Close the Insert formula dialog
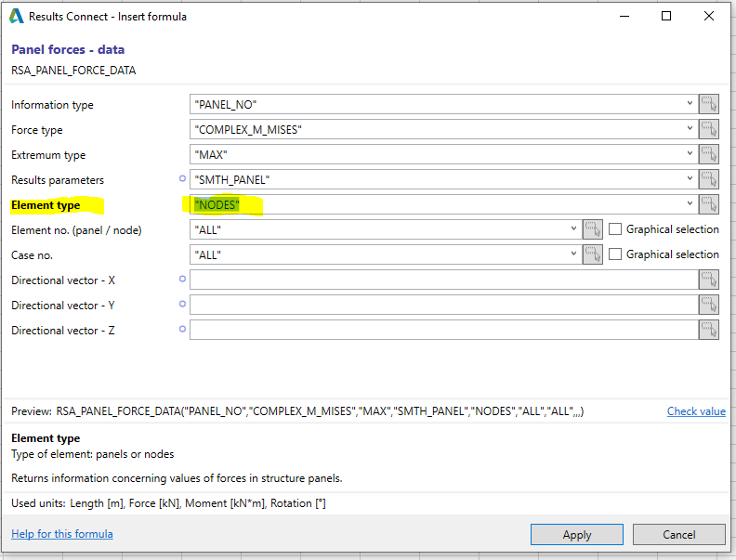The height and width of the screenshot is (560, 736). [709, 16]
